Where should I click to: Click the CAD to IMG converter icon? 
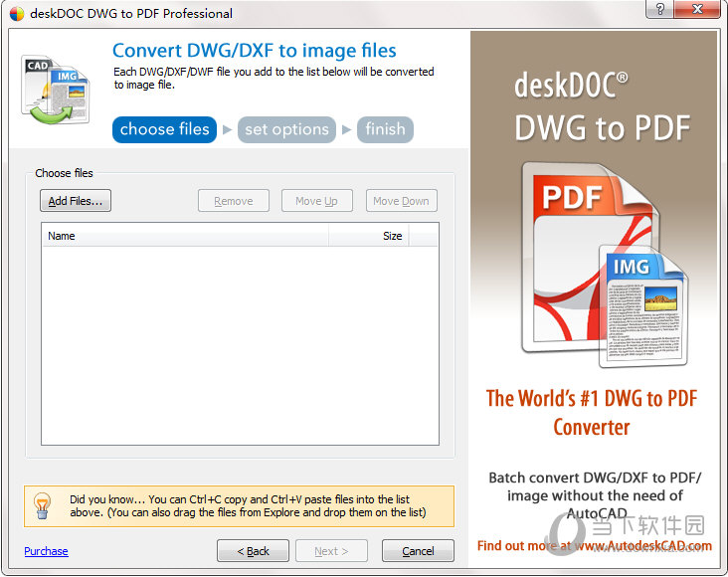(55, 91)
